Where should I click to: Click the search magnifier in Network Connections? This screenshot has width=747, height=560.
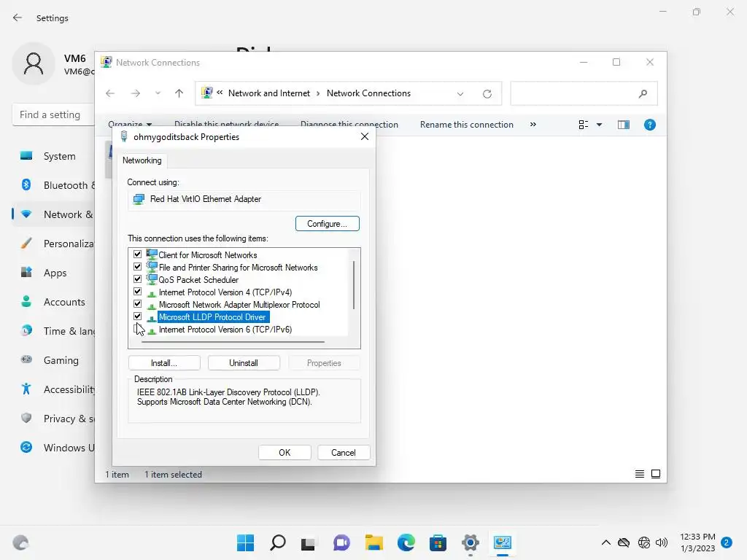[643, 94]
